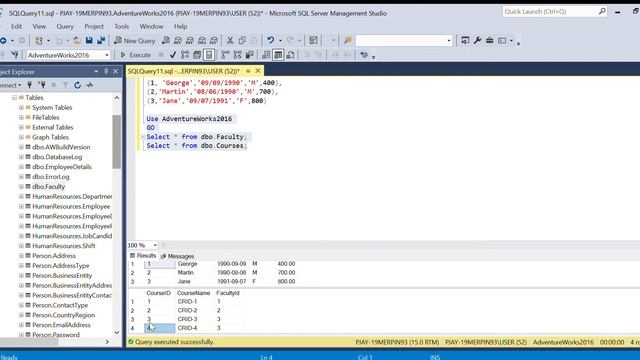Click the Parse checkmark icon
The width and height of the screenshot is (640, 360).
173,55
